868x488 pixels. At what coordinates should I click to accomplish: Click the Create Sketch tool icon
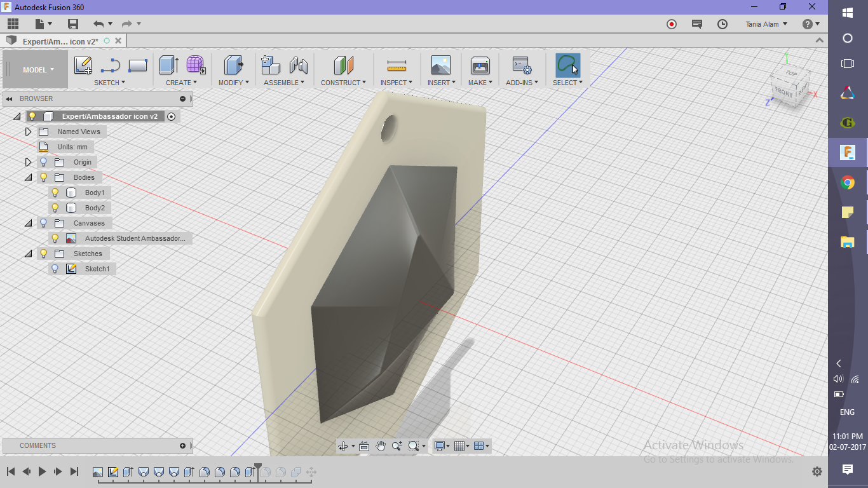(83, 65)
